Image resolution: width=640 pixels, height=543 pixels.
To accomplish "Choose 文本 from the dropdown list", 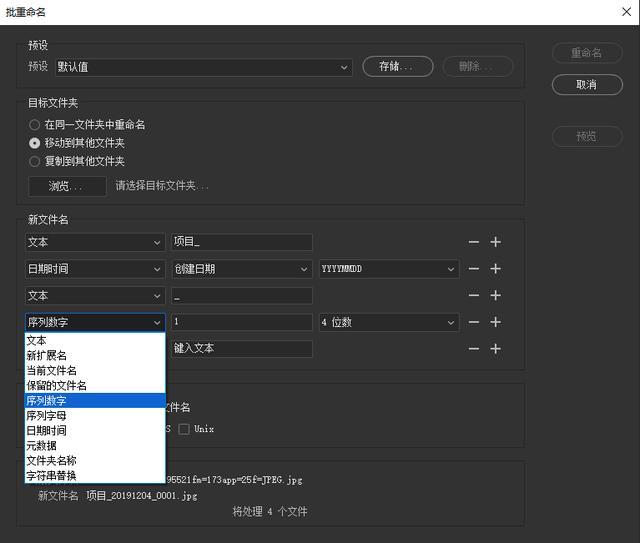I will coord(95,340).
